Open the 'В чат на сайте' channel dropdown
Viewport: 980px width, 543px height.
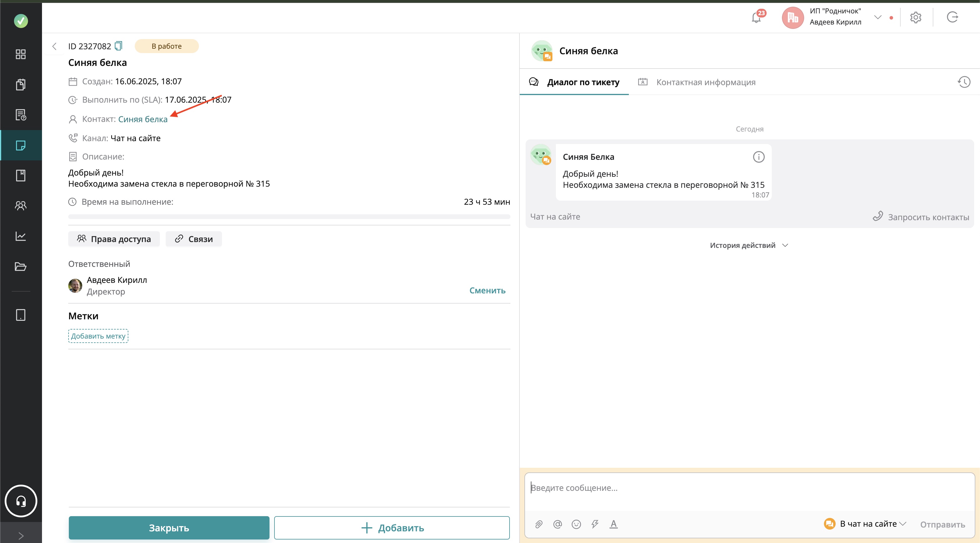click(x=871, y=524)
